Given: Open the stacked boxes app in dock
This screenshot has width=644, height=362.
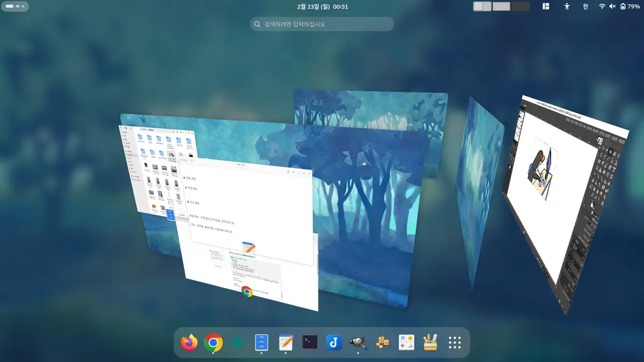Looking at the screenshot, I should (x=382, y=343).
